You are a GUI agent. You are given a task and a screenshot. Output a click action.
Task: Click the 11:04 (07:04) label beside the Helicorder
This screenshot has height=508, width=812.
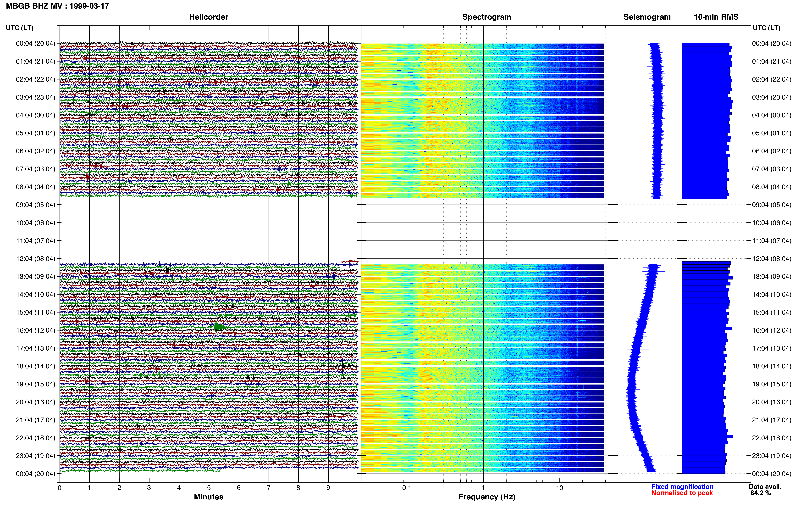36,240
